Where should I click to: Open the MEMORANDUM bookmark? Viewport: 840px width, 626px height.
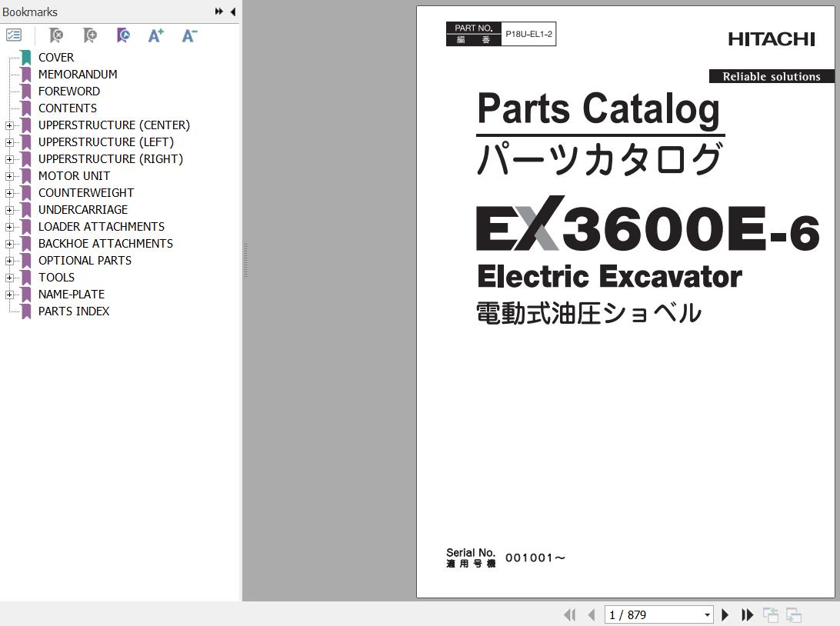coord(78,75)
